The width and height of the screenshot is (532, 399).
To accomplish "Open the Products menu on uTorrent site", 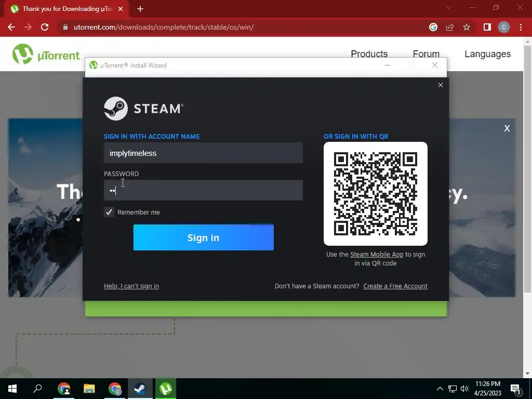I will coord(369,54).
